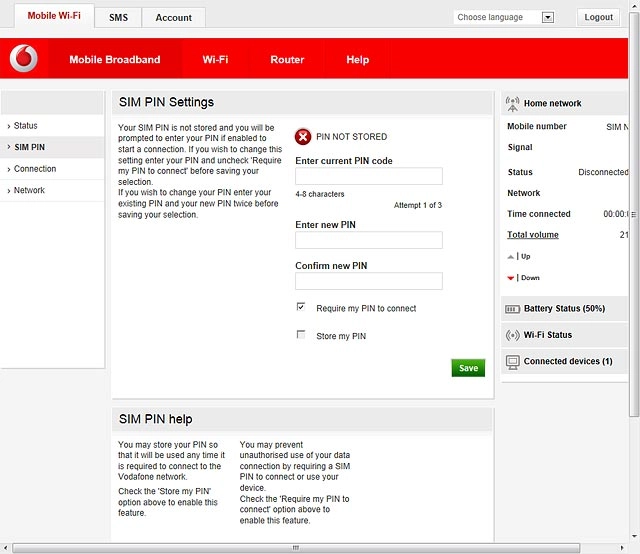Expand the Connected devices (1) panel

pos(564,361)
